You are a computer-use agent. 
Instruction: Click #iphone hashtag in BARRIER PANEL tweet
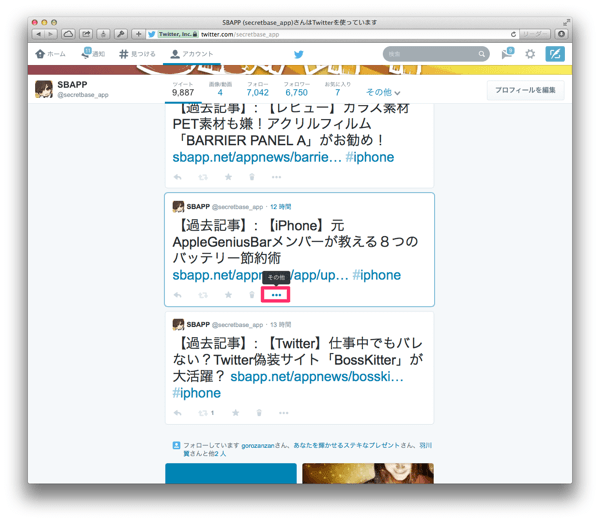pyautogui.click(x=370, y=157)
